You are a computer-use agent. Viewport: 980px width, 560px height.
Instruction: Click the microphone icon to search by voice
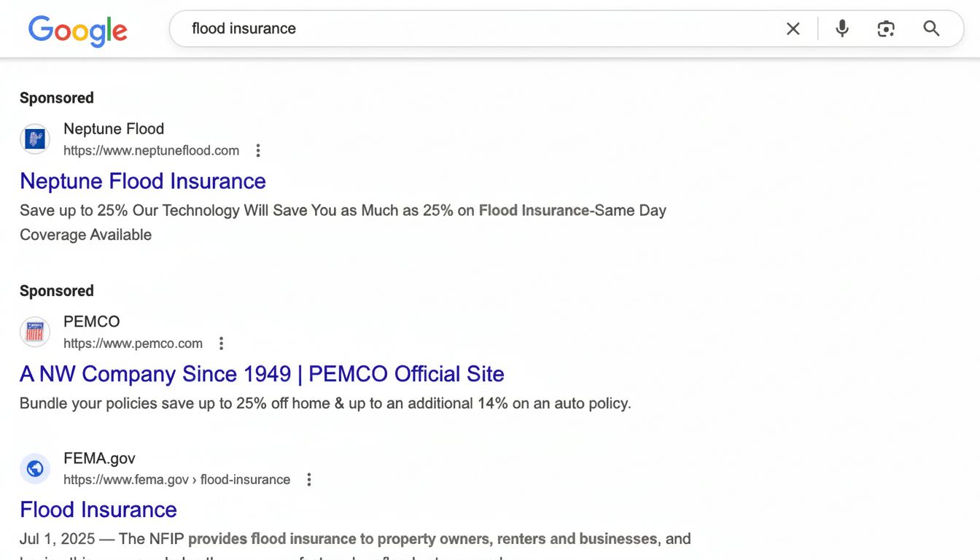pyautogui.click(x=842, y=28)
